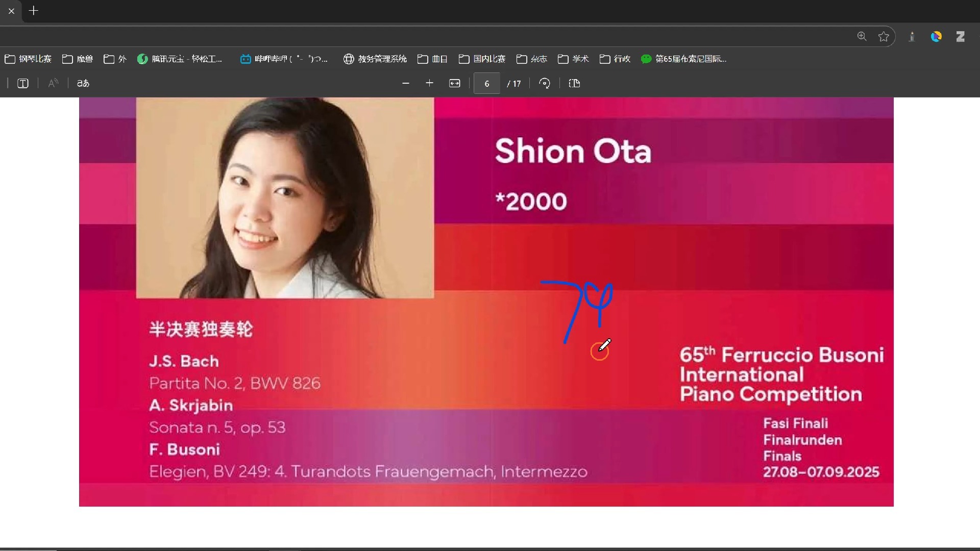Click Sonata n. 5, op. 53 text

(217, 427)
